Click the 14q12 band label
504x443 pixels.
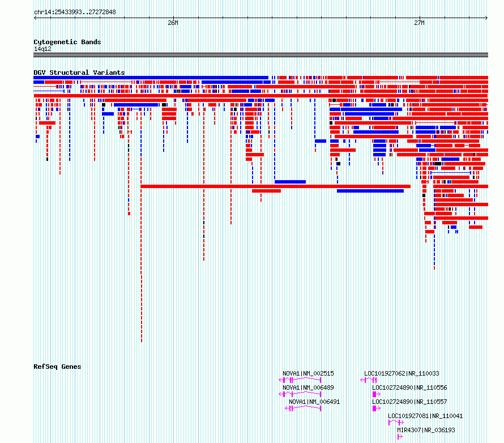42,49
